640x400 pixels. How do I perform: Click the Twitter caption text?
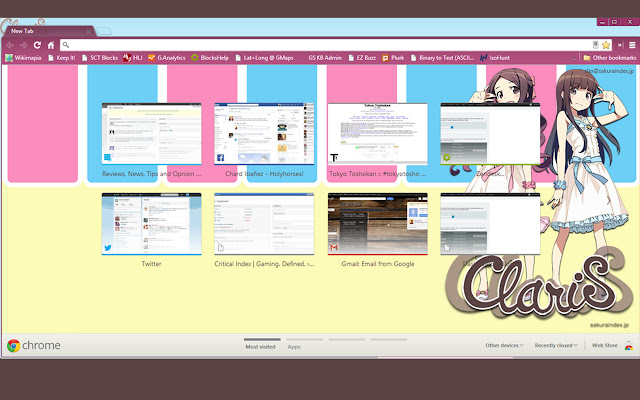[151, 264]
